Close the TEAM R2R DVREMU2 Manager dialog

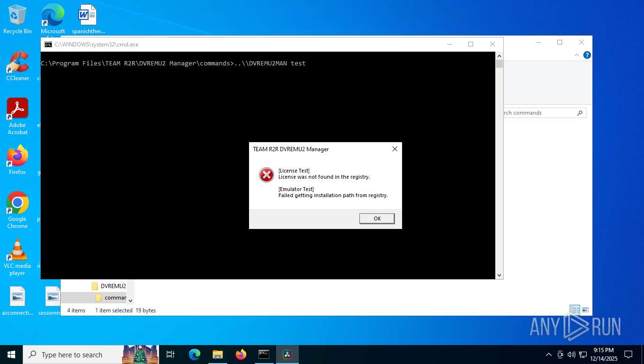click(394, 149)
